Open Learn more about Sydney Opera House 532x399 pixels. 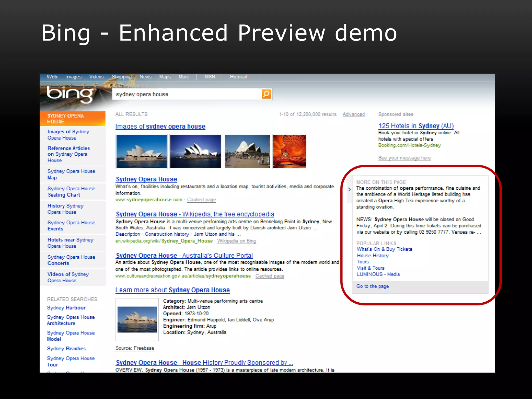(x=172, y=290)
